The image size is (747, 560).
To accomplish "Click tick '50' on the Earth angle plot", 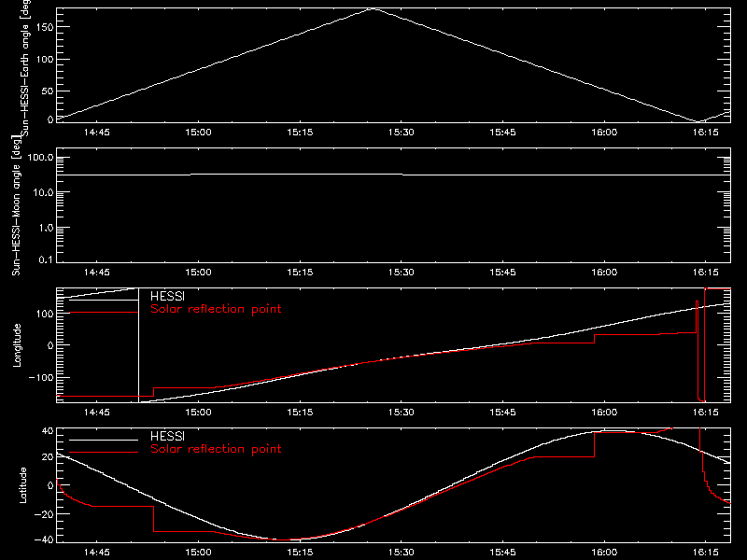I will (48, 91).
